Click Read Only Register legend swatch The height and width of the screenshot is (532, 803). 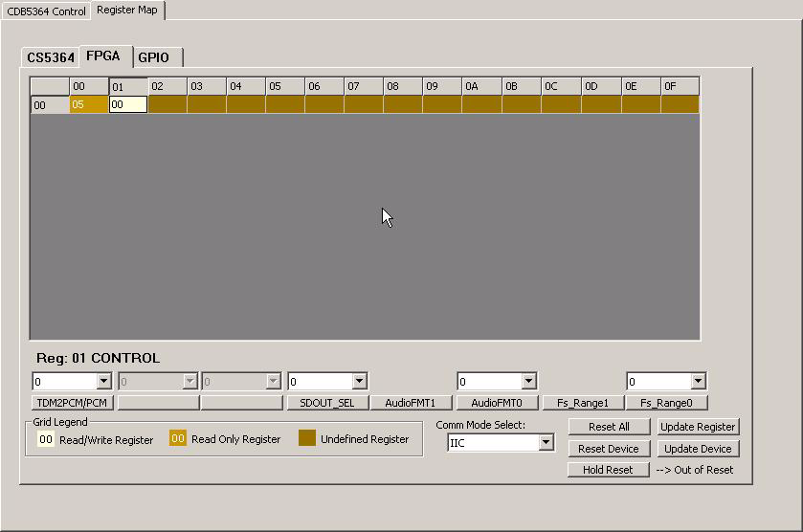click(178, 438)
